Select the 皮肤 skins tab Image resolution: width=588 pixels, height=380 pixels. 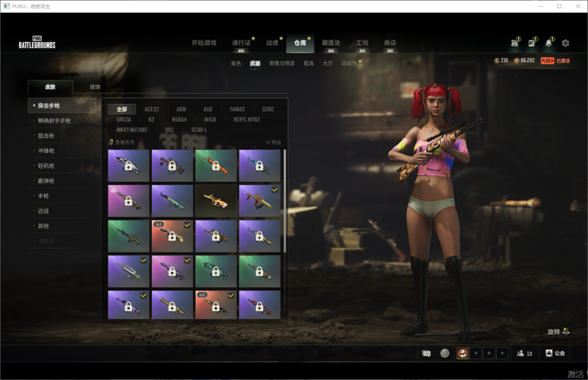(50, 87)
